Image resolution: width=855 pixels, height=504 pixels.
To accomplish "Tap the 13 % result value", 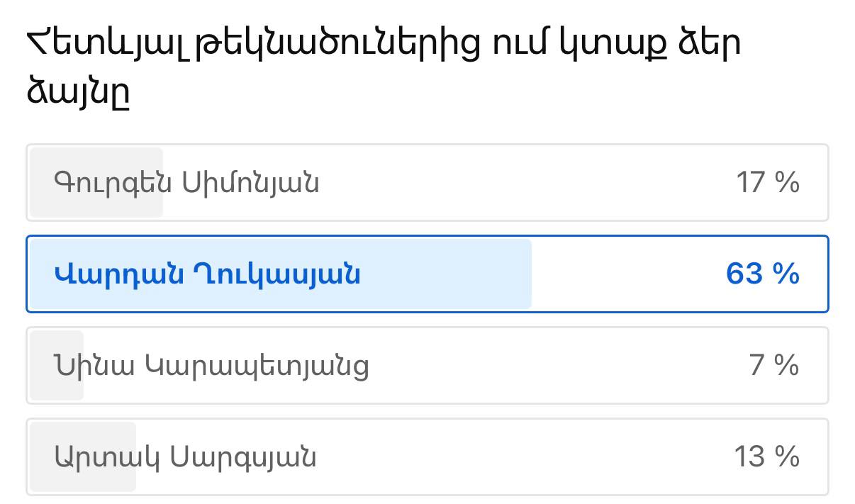I will [766, 457].
